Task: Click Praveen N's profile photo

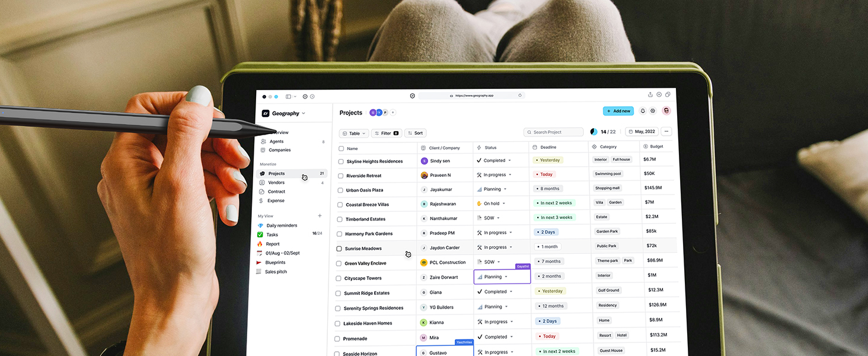Action: pyautogui.click(x=425, y=175)
